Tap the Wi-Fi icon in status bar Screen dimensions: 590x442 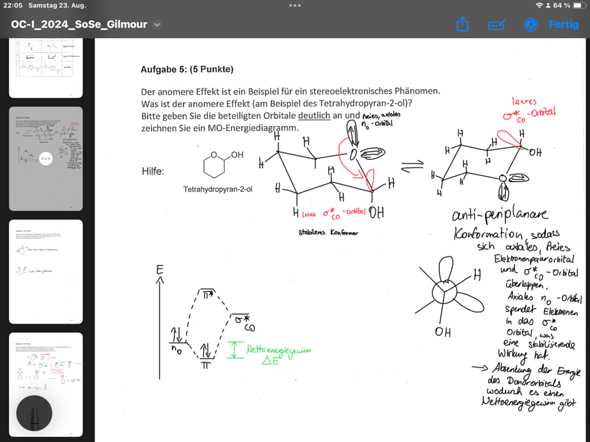pyautogui.click(x=539, y=6)
